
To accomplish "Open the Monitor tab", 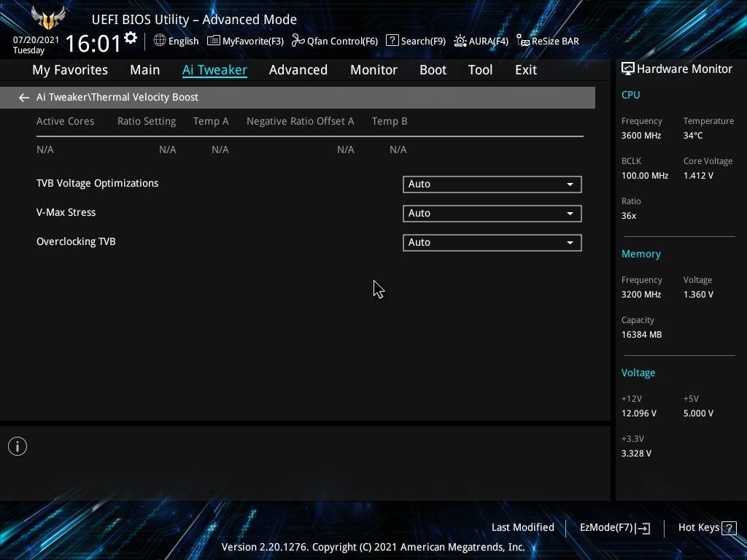I will tap(373, 70).
